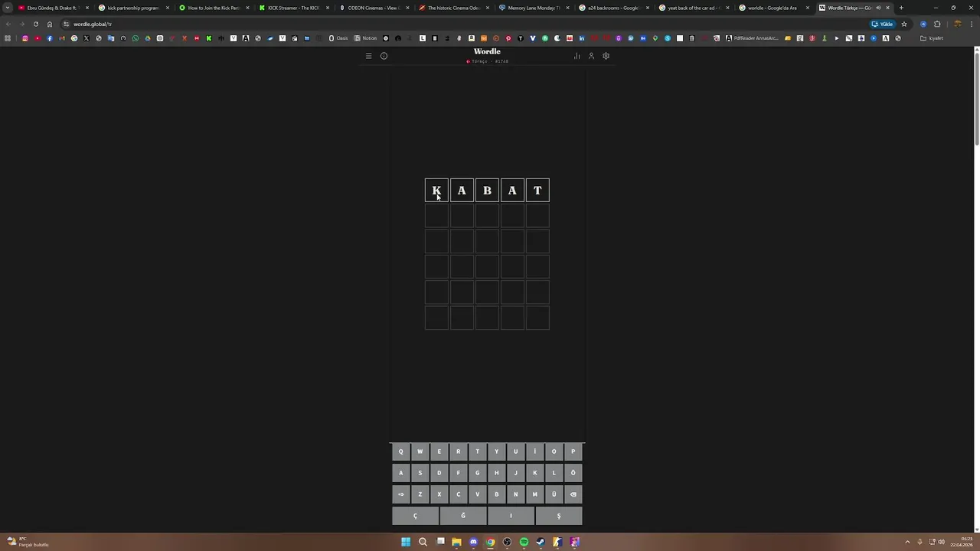
Task: Open the Wordle settings gear
Action: (x=606, y=56)
